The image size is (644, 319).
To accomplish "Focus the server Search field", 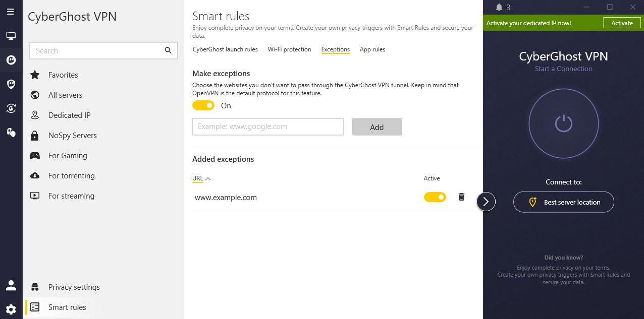I will tap(103, 51).
